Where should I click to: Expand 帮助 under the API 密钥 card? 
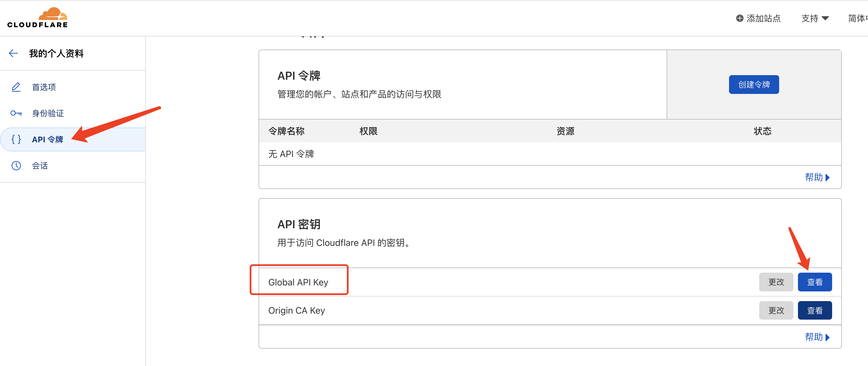(817, 337)
